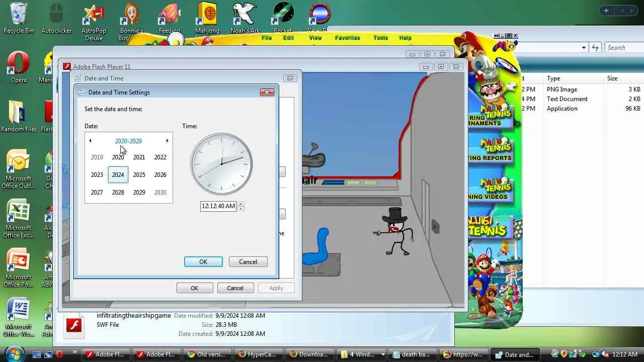Open the View menu

[x=315, y=38]
